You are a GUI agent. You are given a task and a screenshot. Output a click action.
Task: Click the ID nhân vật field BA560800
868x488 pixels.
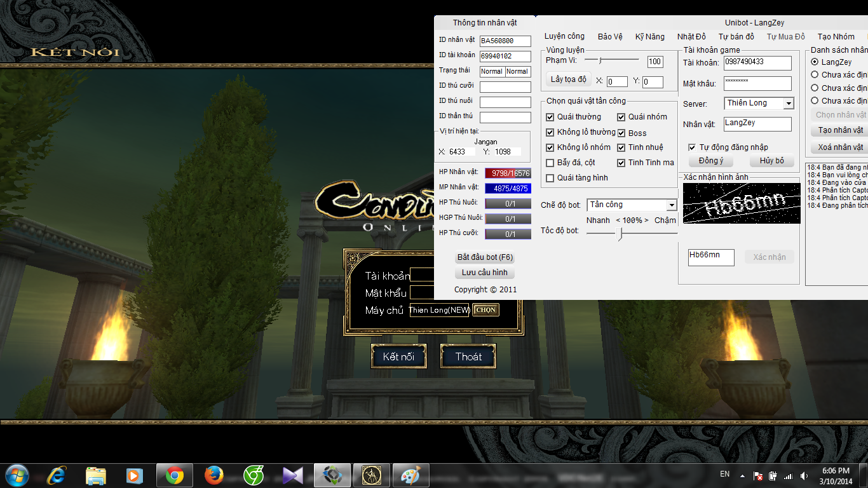(x=505, y=41)
